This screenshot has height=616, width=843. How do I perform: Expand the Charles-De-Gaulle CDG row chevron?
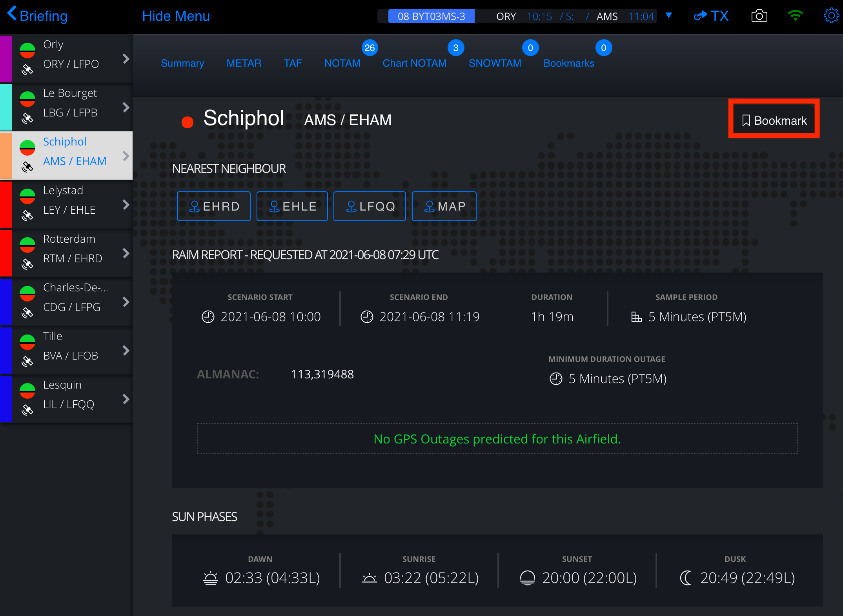coord(126,302)
